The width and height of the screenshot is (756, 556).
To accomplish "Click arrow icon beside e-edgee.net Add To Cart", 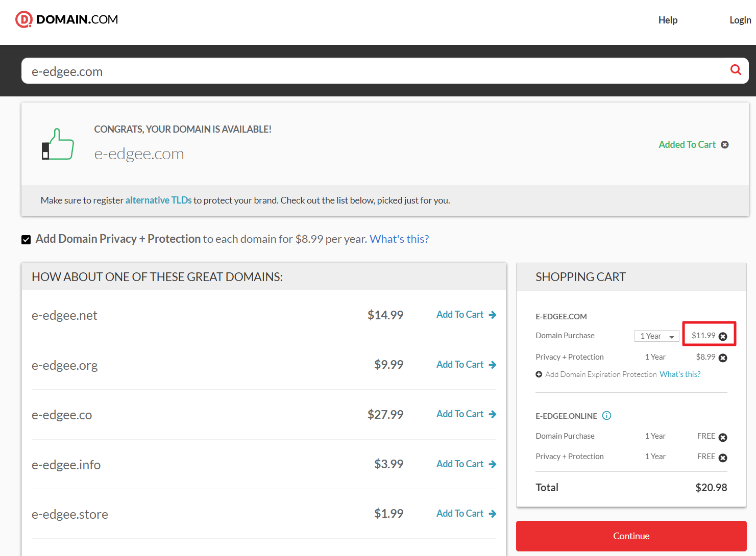I will coord(493,315).
